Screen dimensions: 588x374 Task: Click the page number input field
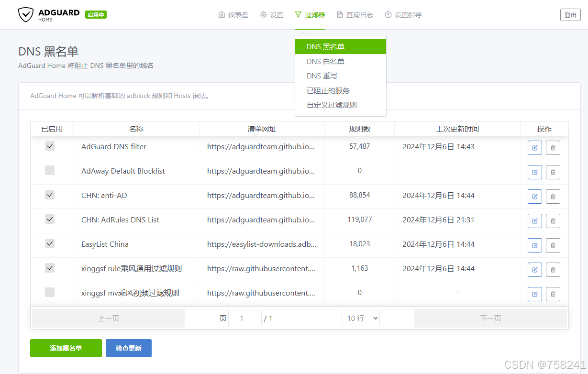click(x=245, y=318)
